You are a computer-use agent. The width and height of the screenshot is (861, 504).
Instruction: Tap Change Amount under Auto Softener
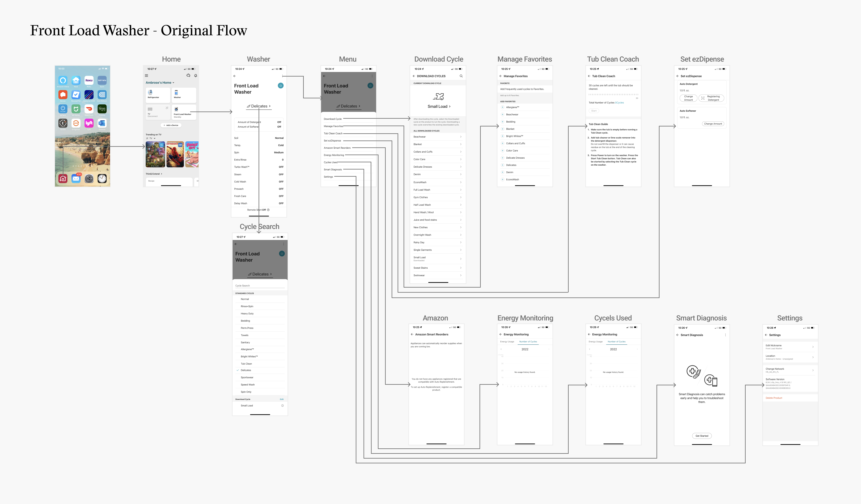point(713,124)
